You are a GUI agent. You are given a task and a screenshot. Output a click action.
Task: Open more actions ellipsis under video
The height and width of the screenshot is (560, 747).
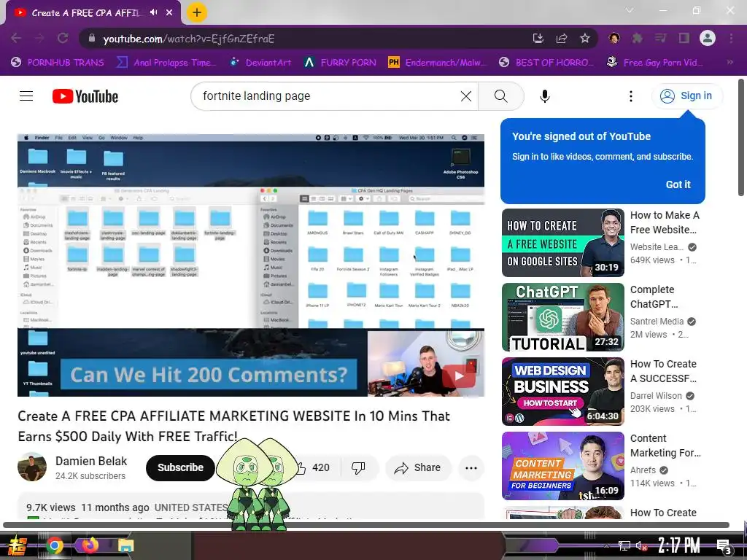click(x=471, y=467)
